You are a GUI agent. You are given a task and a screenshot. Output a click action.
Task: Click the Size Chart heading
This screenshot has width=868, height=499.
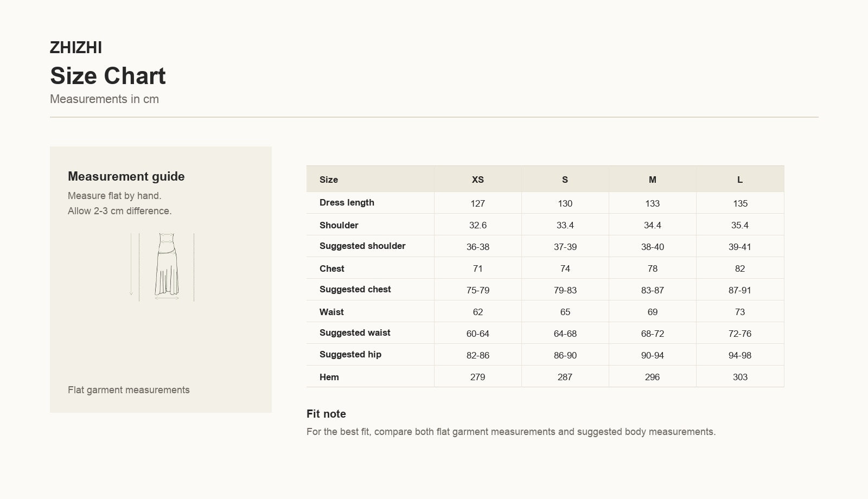[x=108, y=76]
